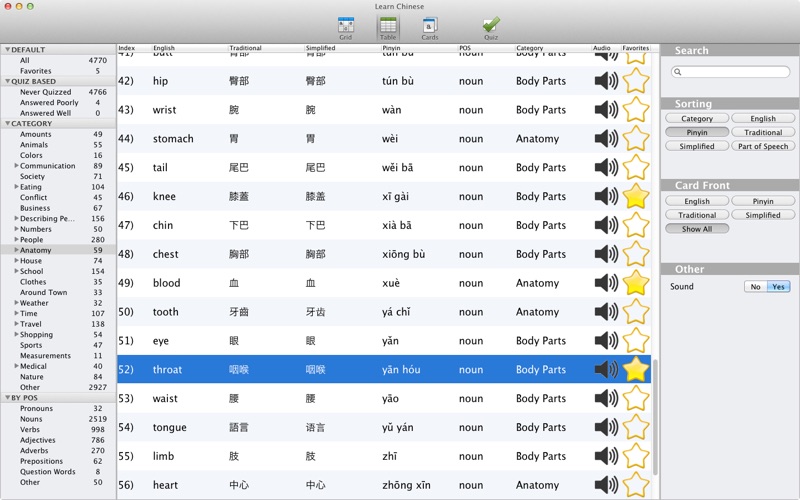Play audio for chest
This screenshot has height=500, width=800.
coord(606,254)
